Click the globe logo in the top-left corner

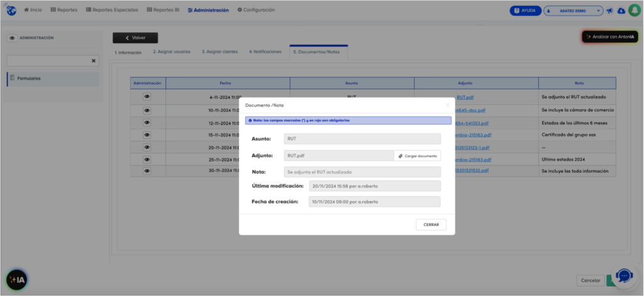[x=11, y=10]
